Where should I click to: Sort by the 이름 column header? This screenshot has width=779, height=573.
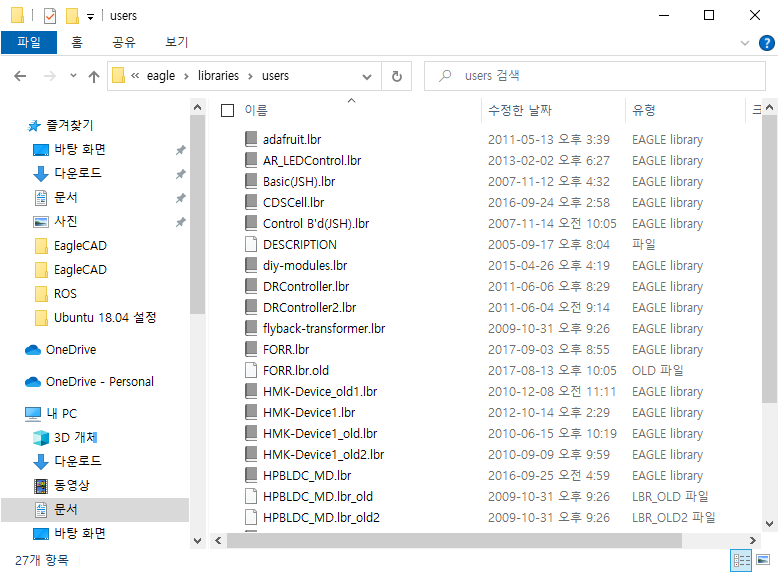click(256, 110)
